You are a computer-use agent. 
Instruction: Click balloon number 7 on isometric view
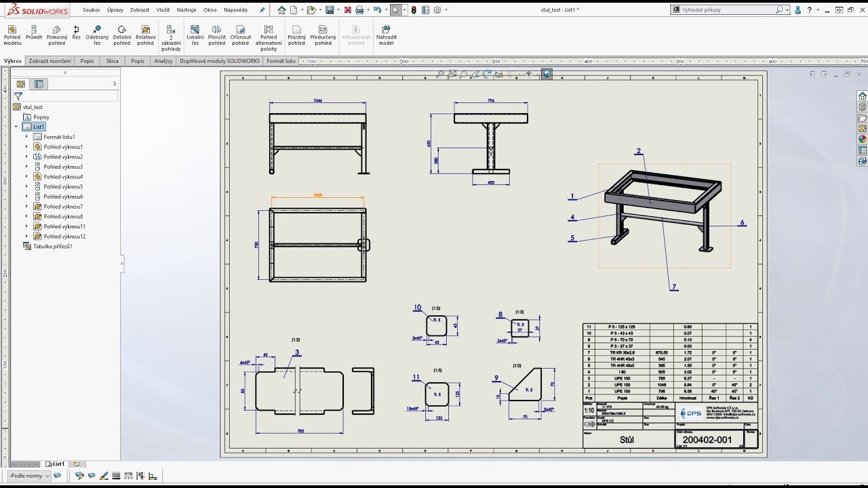(674, 287)
